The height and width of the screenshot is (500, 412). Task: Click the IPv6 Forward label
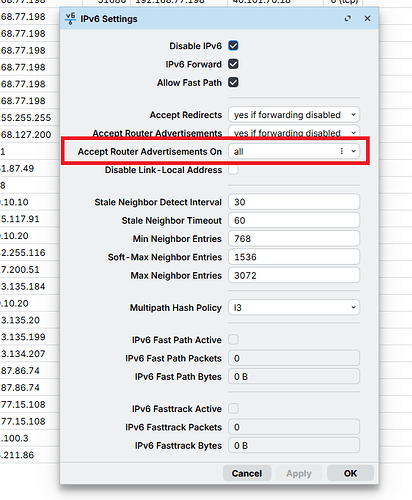[x=193, y=64]
